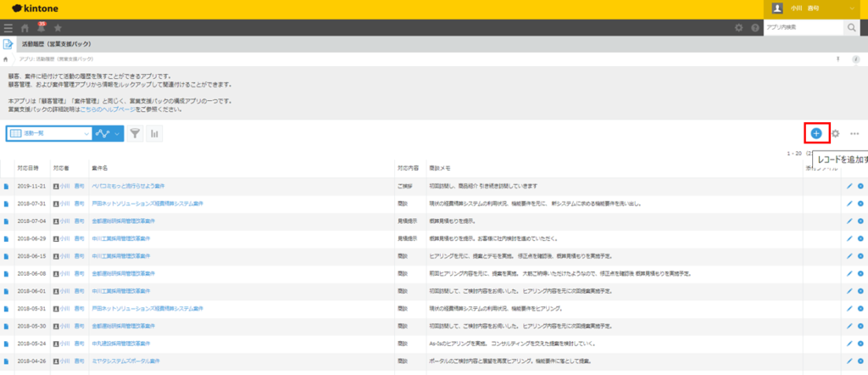This screenshot has width=868, height=375.
Task: Open the bar chart graph icon
Action: [155, 134]
